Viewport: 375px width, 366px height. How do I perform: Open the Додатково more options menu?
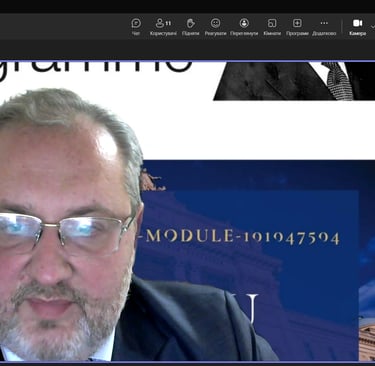click(x=324, y=27)
